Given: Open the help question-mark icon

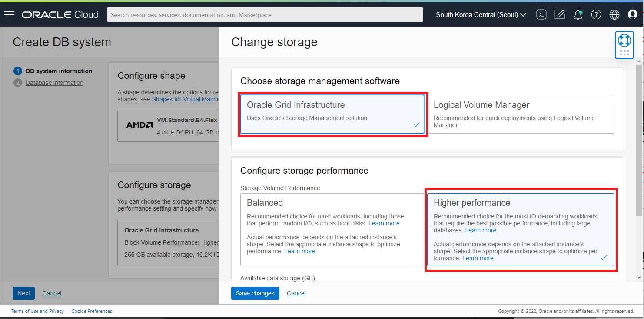Looking at the screenshot, I should [596, 14].
